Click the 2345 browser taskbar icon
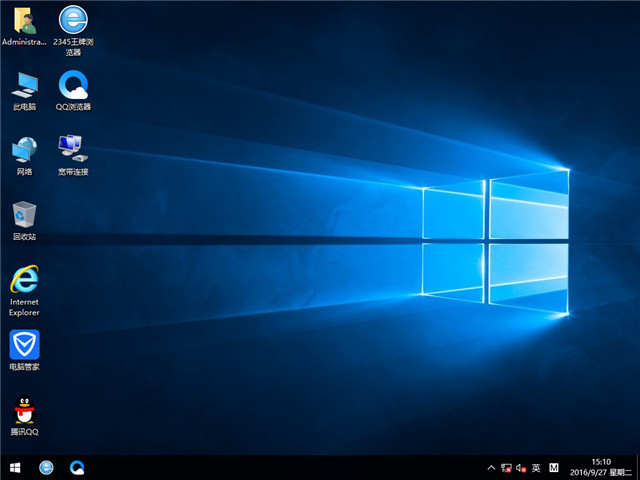Screen dimensions: 640x480 [46, 467]
